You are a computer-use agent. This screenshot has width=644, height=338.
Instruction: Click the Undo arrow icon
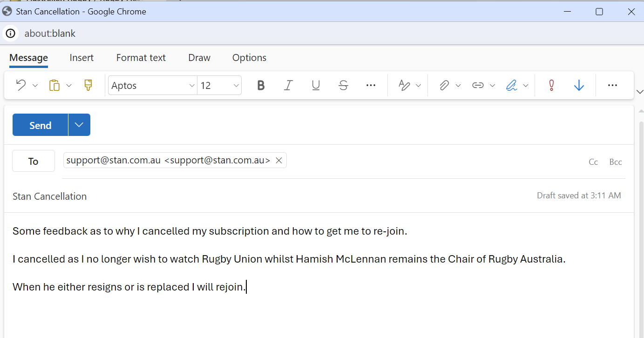pyautogui.click(x=21, y=85)
